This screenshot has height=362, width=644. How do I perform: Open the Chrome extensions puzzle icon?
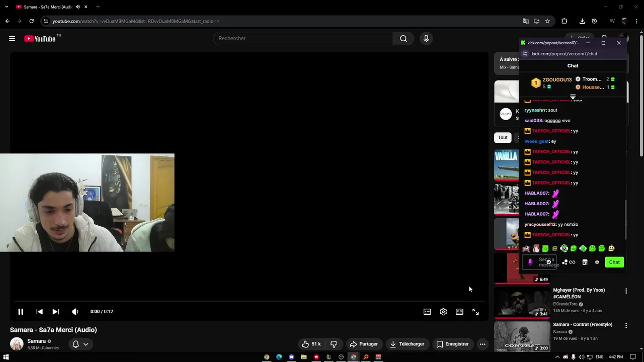coord(564,21)
